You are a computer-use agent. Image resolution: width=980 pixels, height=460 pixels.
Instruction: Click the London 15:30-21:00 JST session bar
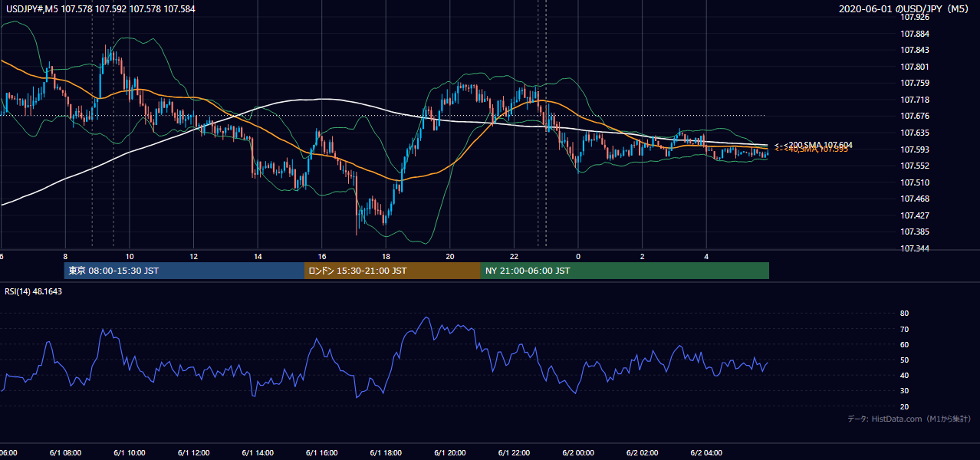393,271
